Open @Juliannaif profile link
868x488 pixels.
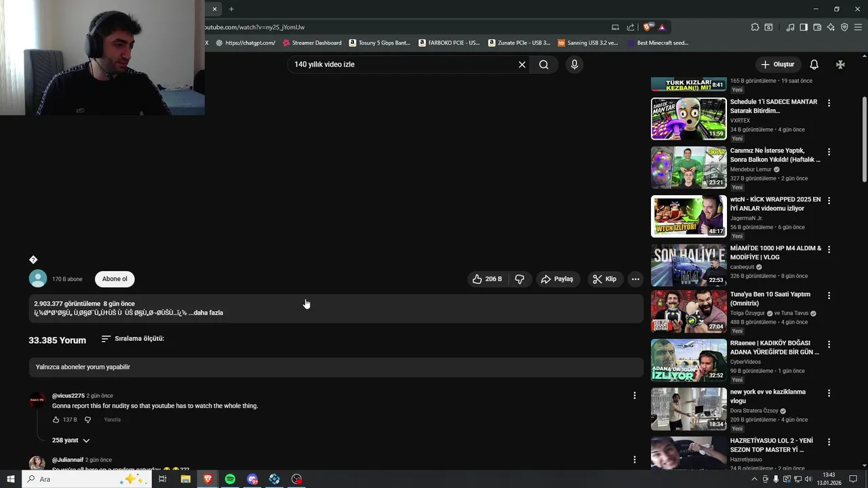click(x=68, y=460)
